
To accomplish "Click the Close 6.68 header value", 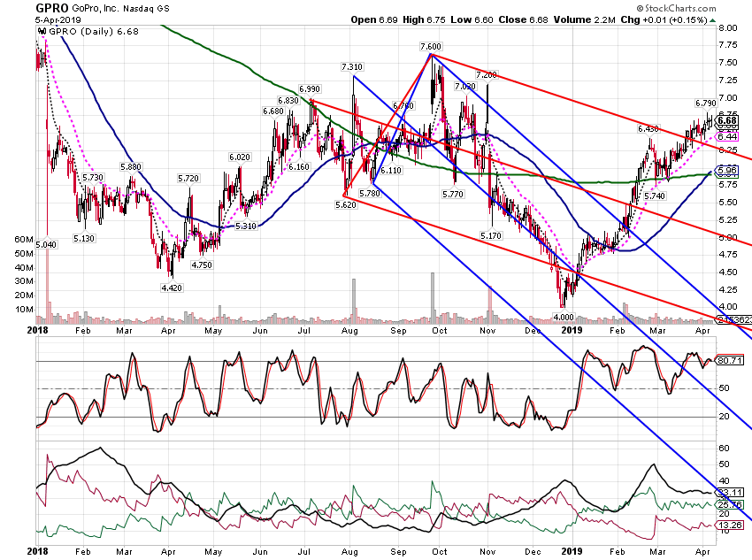I will click(x=523, y=19).
